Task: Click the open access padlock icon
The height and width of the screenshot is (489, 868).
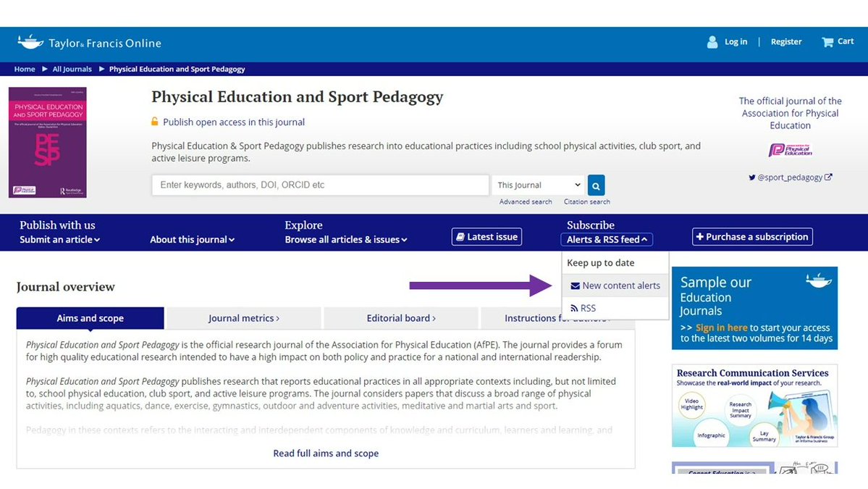Action: pos(155,121)
